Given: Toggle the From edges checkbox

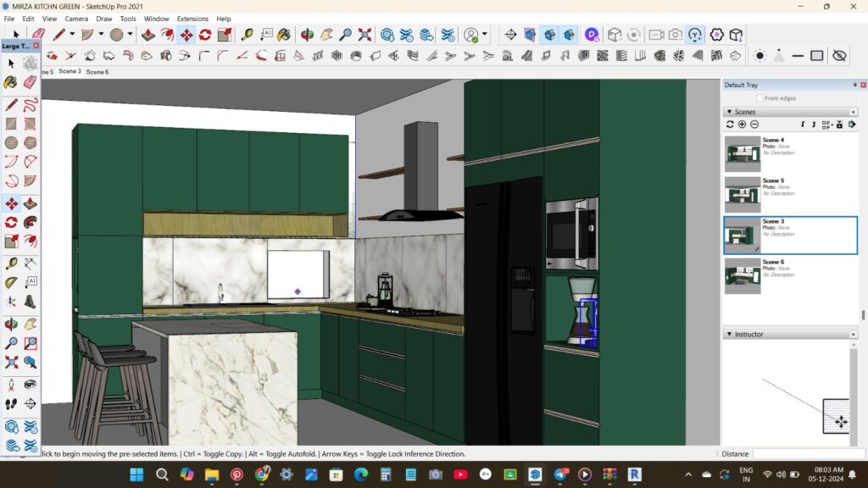Looking at the screenshot, I should coord(760,98).
